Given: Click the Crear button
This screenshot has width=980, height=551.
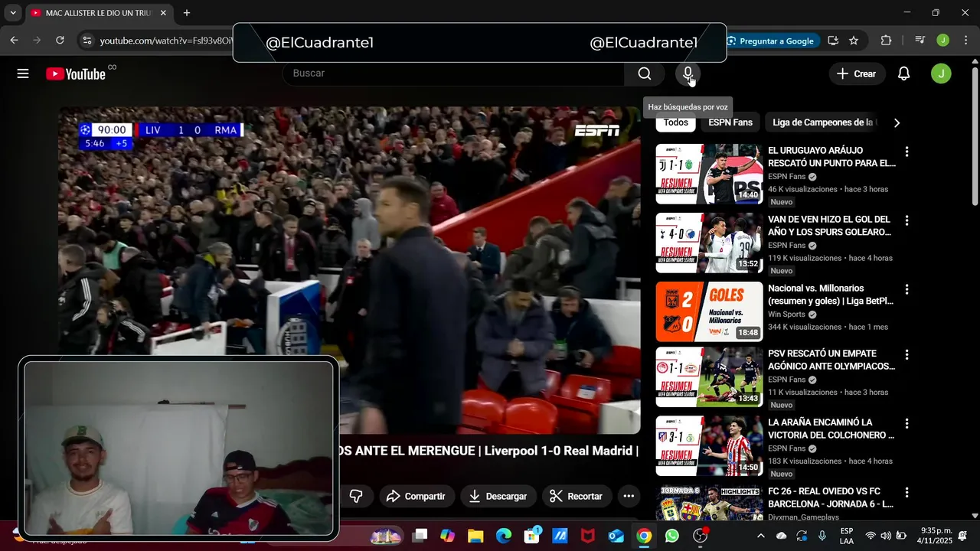Looking at the screenshot, I should [x=856, y=73].
